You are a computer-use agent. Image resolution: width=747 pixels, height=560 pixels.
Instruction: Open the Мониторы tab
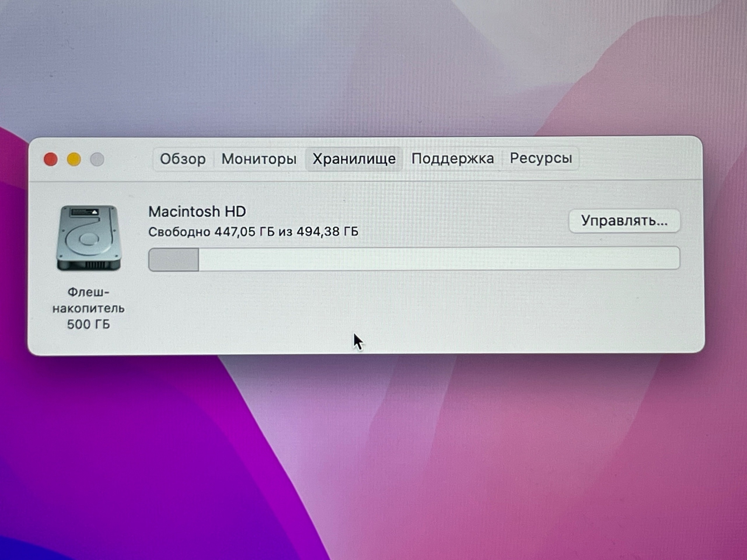coord(259,159)
